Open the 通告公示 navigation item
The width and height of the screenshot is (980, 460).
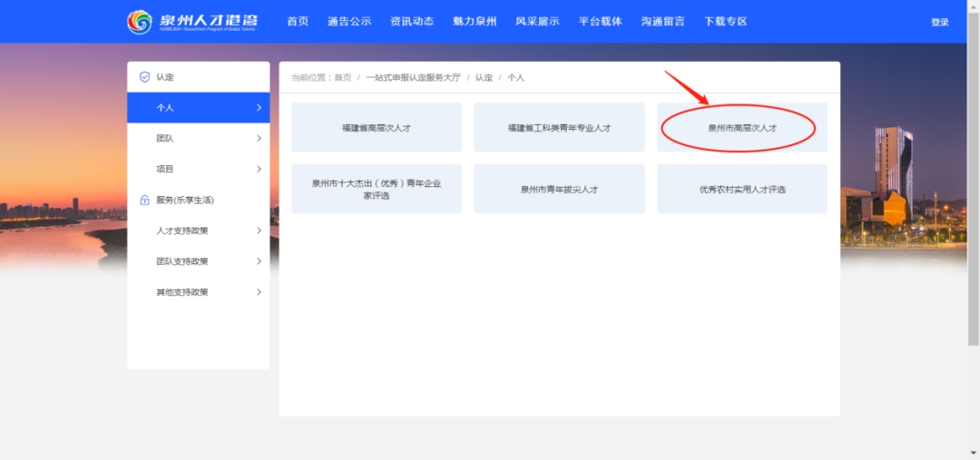[349, 22]
